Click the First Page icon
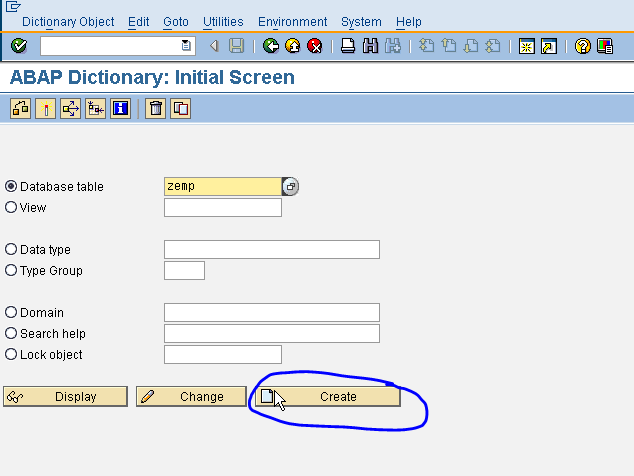This screenshot has height=476, width=634. pyautogui.click(x=427, y=46)
